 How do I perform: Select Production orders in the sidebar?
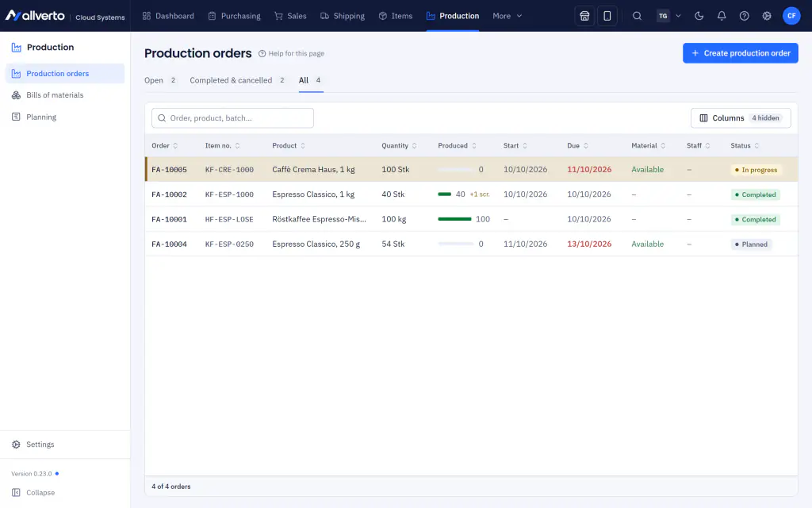(x=65, y=74)
